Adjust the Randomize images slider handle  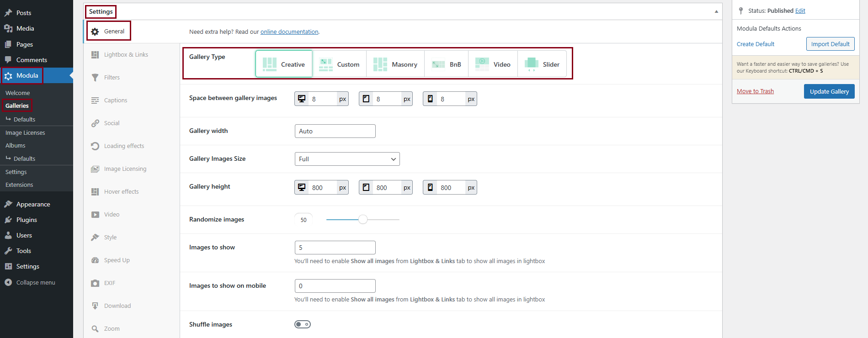click(363, 220)
